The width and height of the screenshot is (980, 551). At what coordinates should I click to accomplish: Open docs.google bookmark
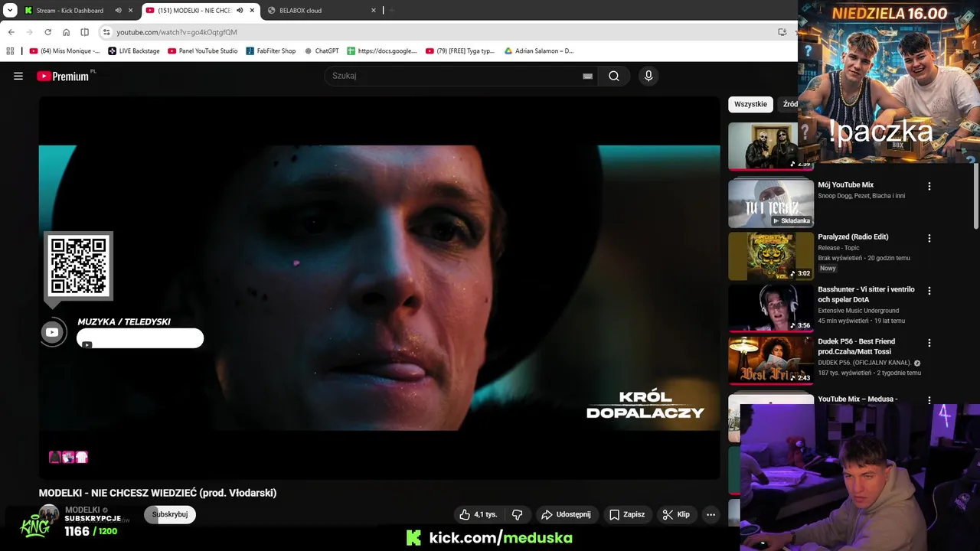click(x=382, y=51)
